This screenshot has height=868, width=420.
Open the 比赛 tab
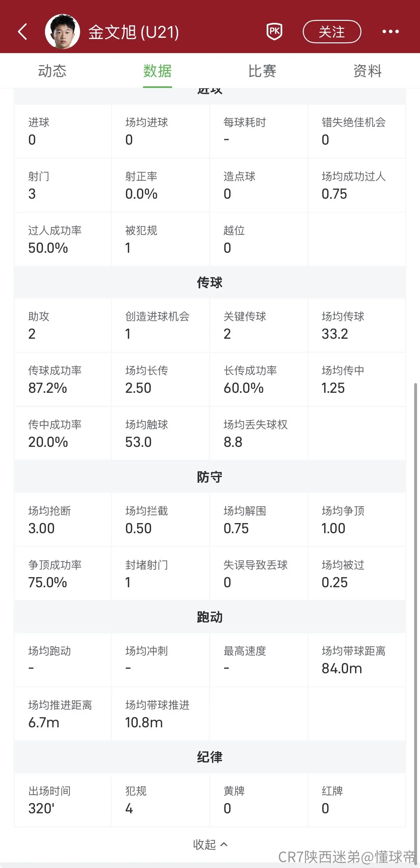[x=262, y=71]
